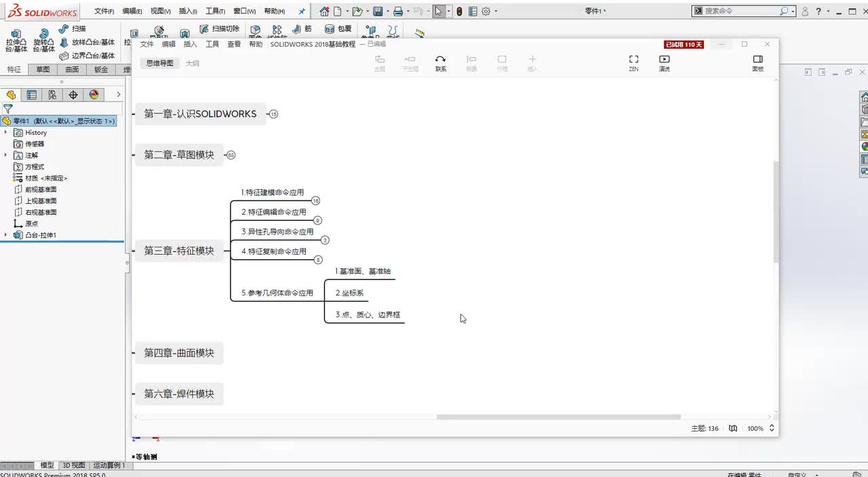Expand the 注解 annotations node

[5, 155]
